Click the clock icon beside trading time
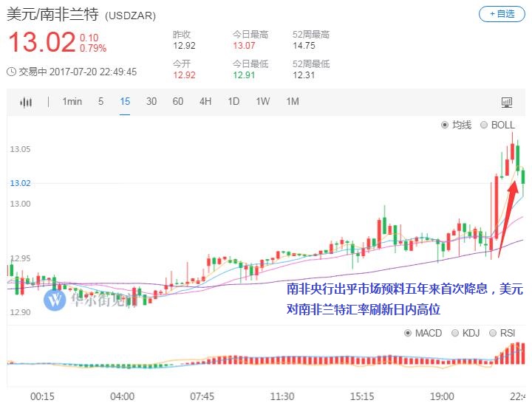This screenshot has height=403, width=532. tap(11, 72)
